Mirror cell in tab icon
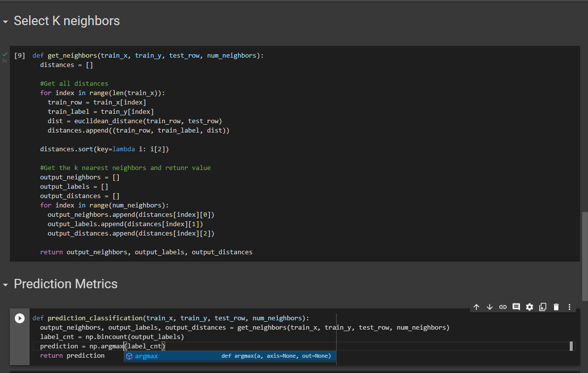This screenshot has height=373, width=588. click(543, 307)
